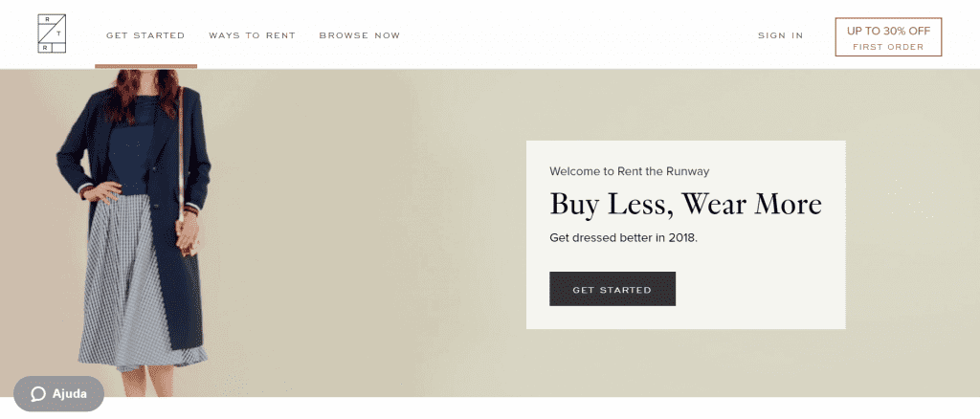Viewport: 980px width, 419px height.
Task: Open the Ajuda help chat widget
Action: click(58, 394)
